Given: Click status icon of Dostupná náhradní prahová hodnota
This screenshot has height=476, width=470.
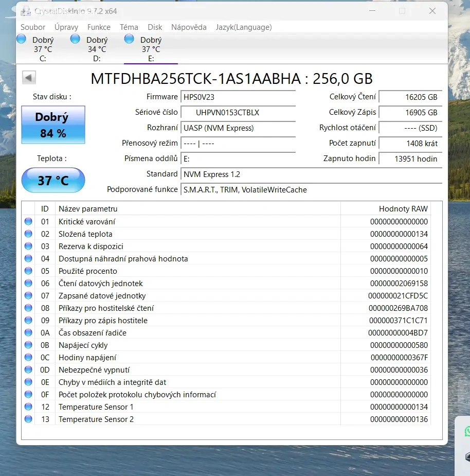Looking at the screenshot, I should pos(28,258).
